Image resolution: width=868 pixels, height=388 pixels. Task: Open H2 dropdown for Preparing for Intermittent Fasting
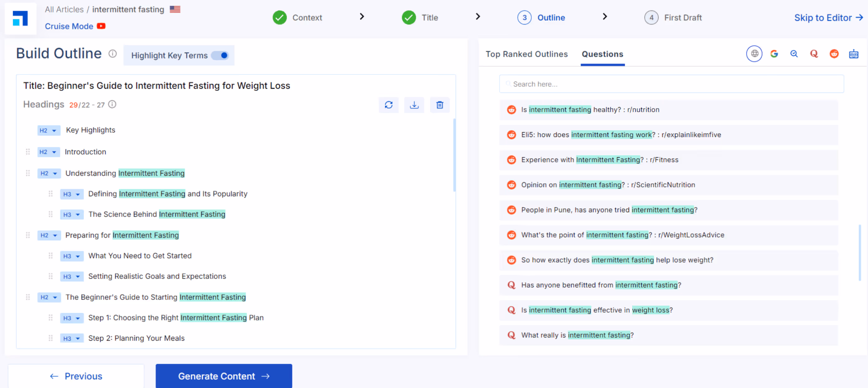click(49, 235)
